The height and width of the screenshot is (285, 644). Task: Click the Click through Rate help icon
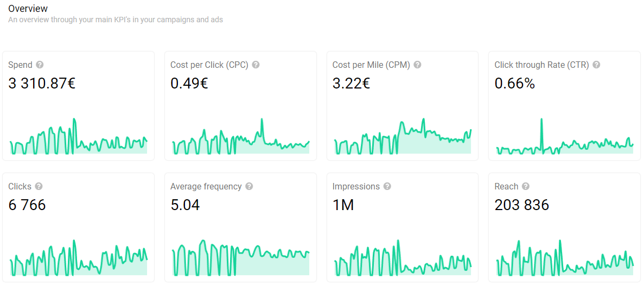click(596, 65)
